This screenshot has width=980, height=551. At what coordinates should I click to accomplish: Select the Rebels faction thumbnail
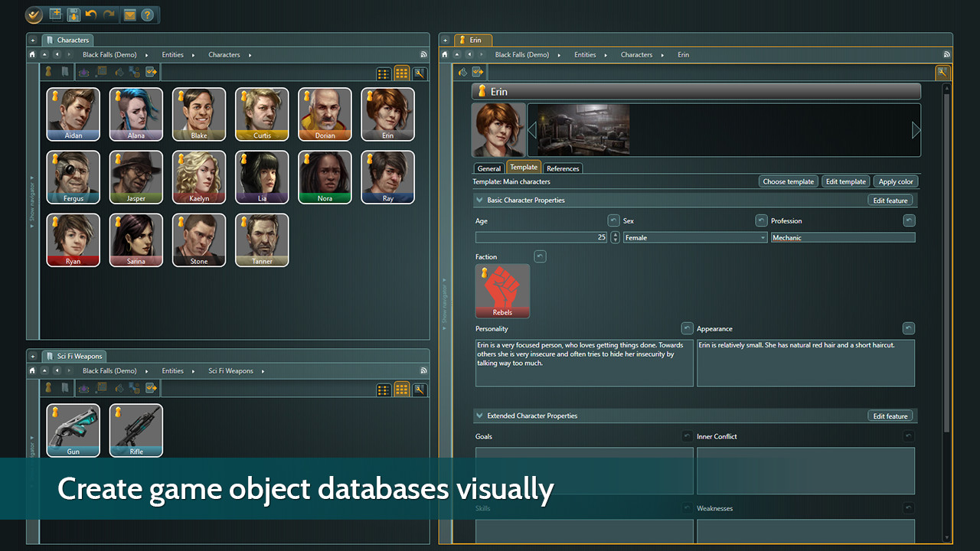[501, 291]
